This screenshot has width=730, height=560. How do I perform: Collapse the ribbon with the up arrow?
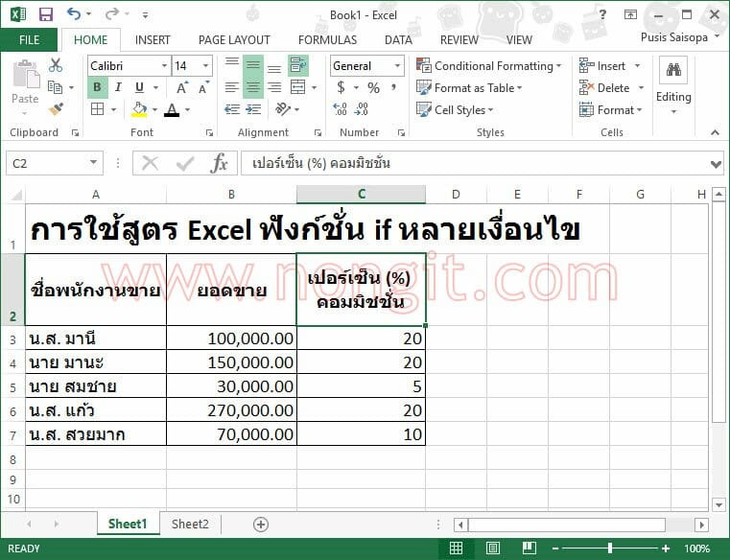coord(715,132)
